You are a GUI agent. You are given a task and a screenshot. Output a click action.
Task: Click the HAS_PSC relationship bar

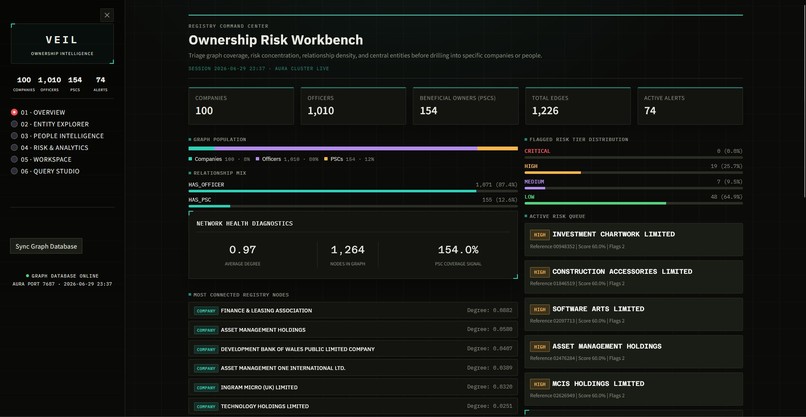353,206
